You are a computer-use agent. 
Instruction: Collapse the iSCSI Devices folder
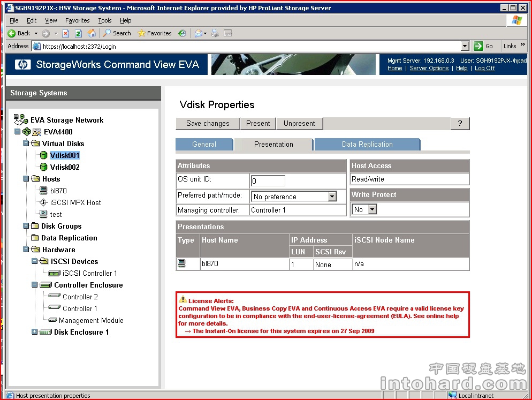tap(34, 261)
